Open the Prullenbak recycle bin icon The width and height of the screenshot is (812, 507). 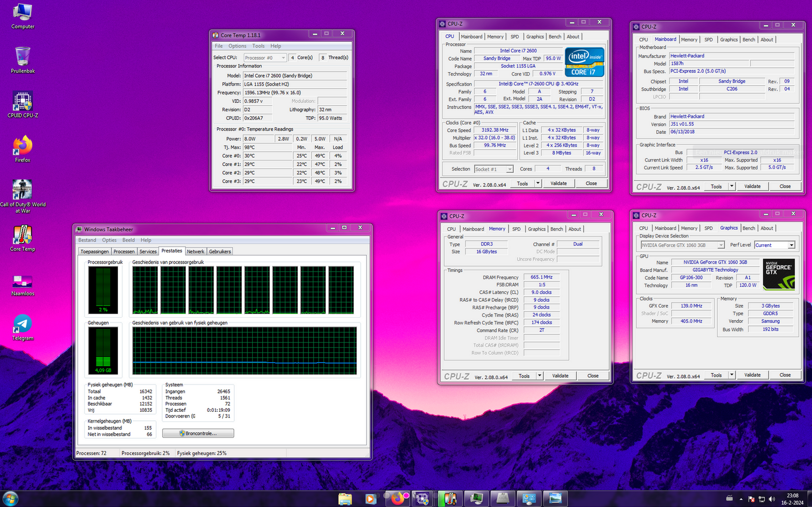coord(22,60)
